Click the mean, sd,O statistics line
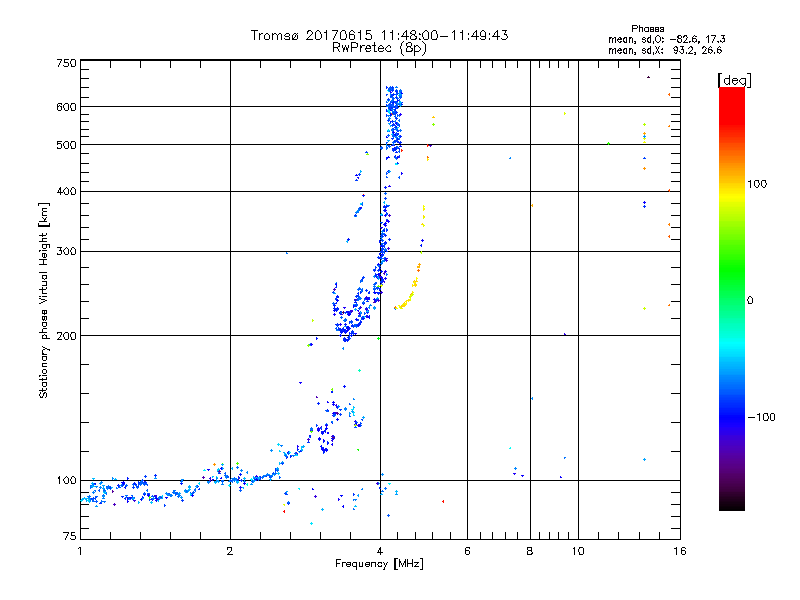Screen dimensions: 800x600 coord(665,39)
